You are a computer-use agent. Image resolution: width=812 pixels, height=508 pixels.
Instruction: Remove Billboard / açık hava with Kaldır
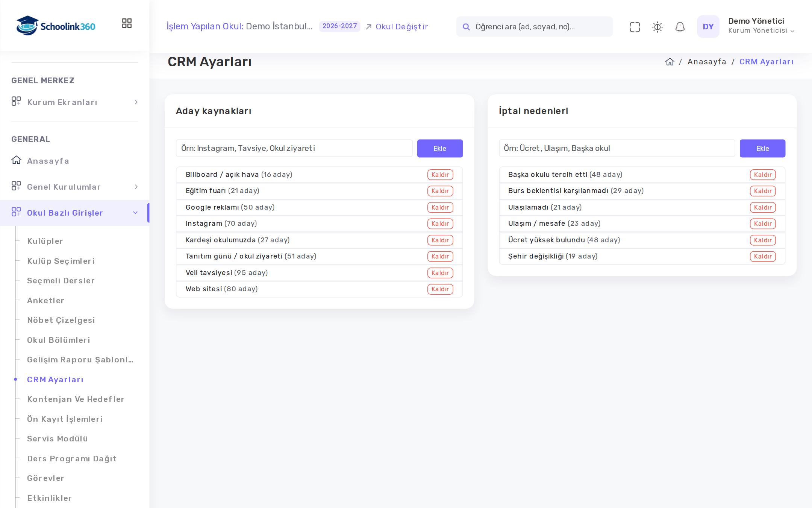click(440, 175)
